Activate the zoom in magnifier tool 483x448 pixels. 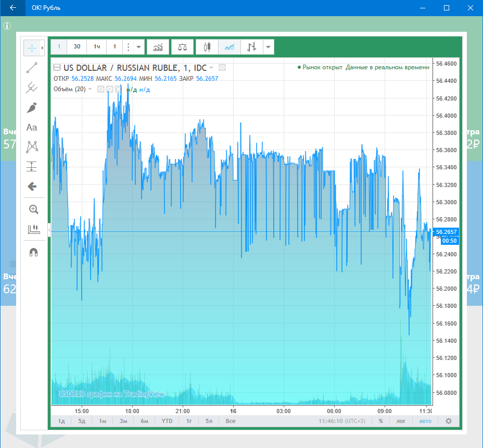coord(33,209)
